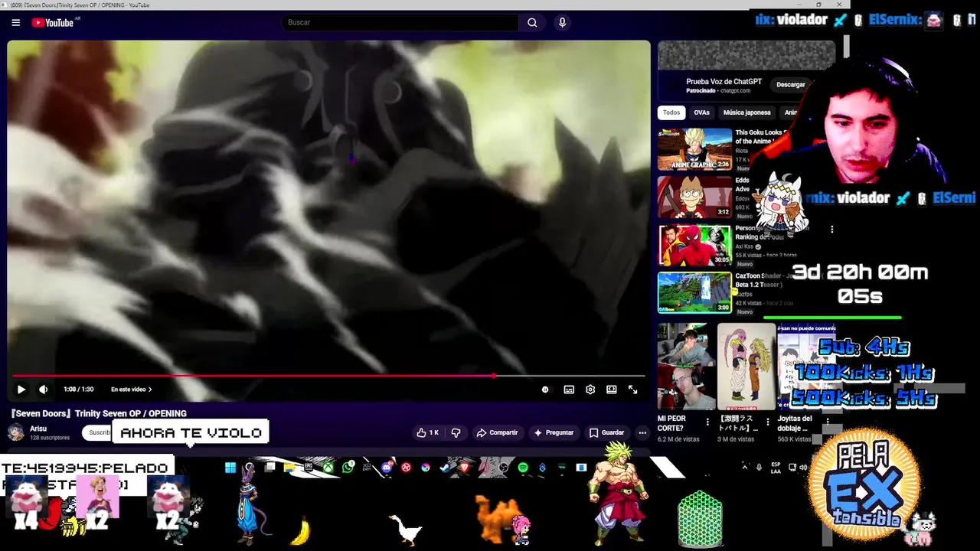Open Task View on the taskbar
Viewport: 980px width, 551px height.
coord(269,468)
